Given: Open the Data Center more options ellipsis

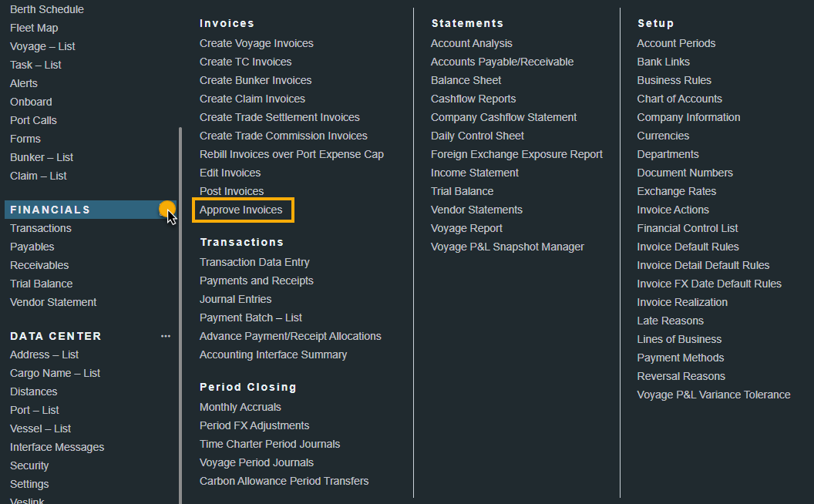Looking at the screenshot, I should pos(166,336).
